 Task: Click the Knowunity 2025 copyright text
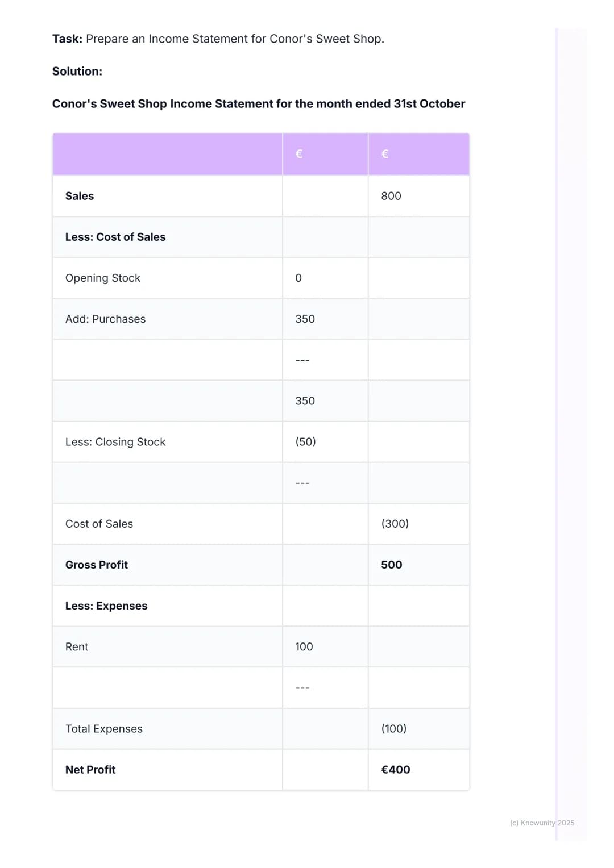[542, 823]
